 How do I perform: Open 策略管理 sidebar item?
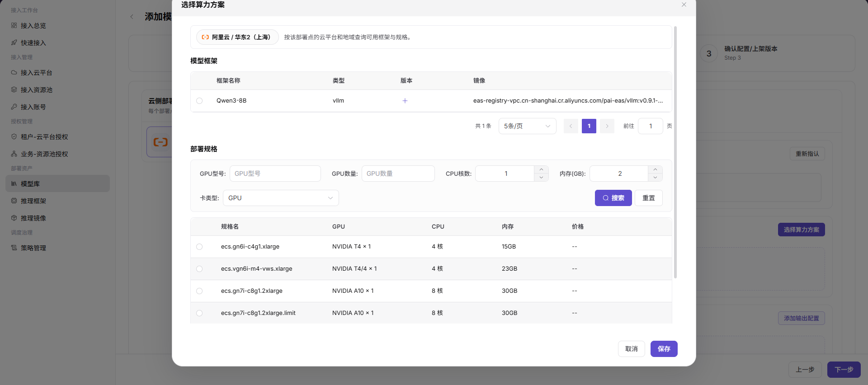[x=57, y=248]
